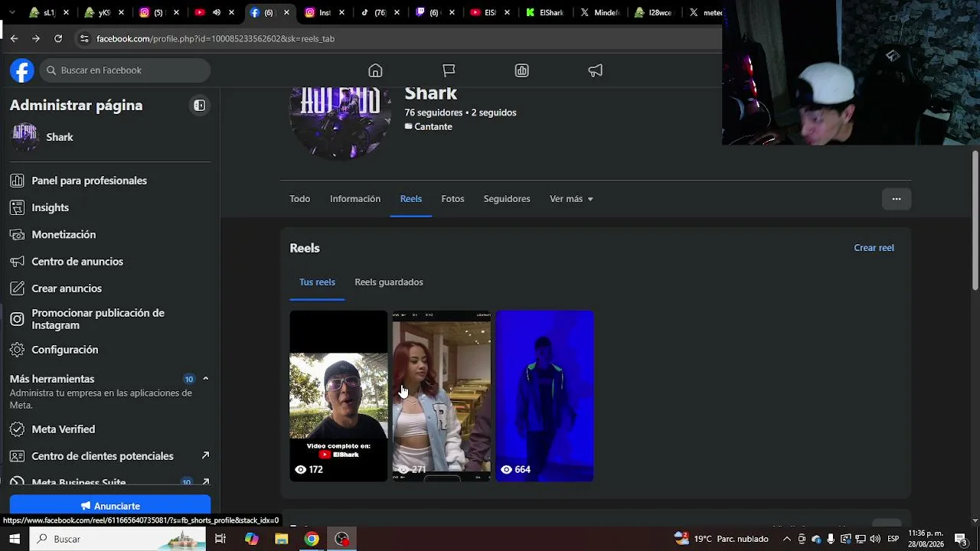Viewport: 980px width, 551px height.
Task: Open the 76 seguidores link
Action: (x=434, y=112)
